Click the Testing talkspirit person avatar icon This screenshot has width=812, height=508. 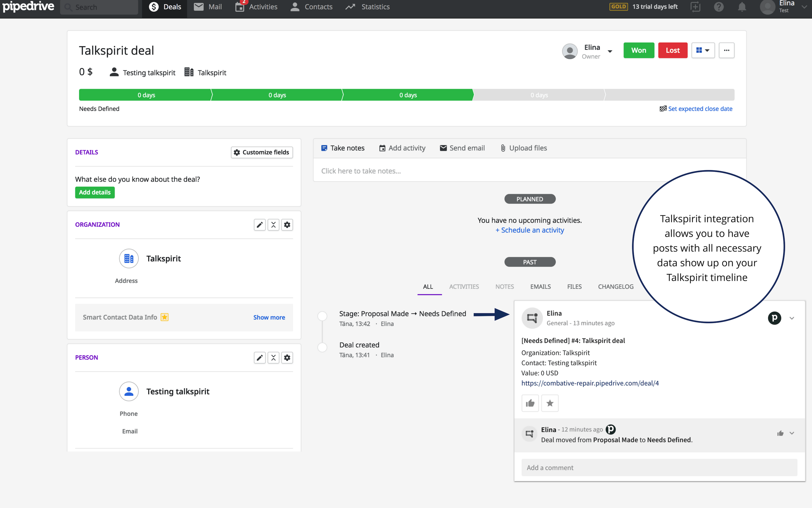click(x=129, y=391)
